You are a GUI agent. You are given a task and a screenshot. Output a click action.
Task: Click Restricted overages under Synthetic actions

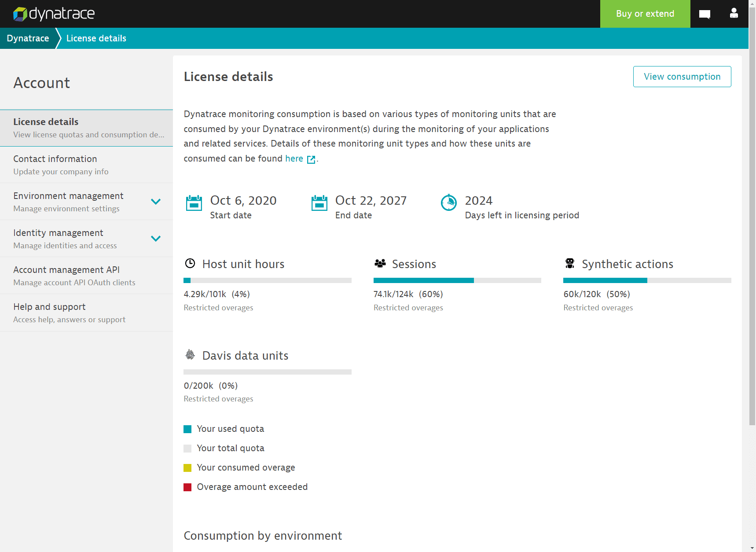[598, 308]
